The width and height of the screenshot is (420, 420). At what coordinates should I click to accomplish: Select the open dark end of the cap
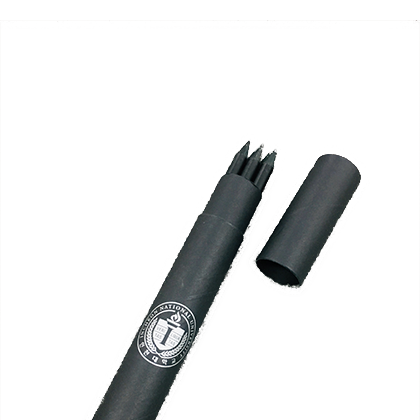point(278,272)
